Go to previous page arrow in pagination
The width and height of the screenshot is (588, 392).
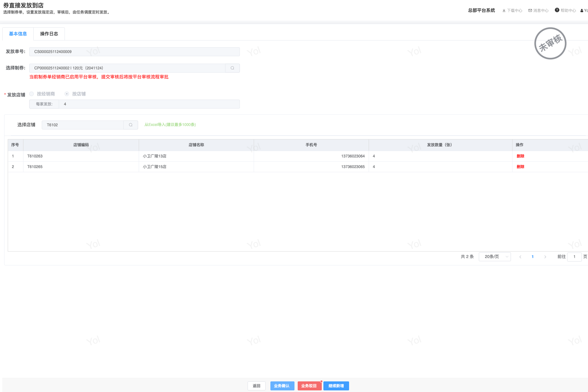(520, 257)
